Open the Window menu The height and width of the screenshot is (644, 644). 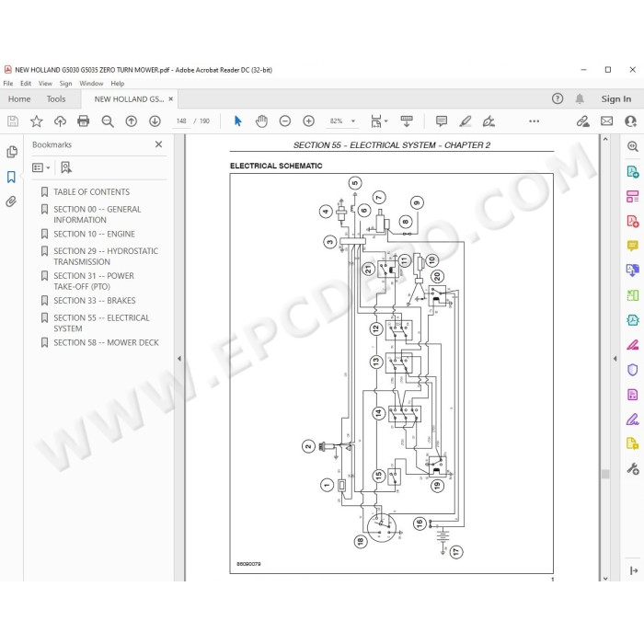91,84
